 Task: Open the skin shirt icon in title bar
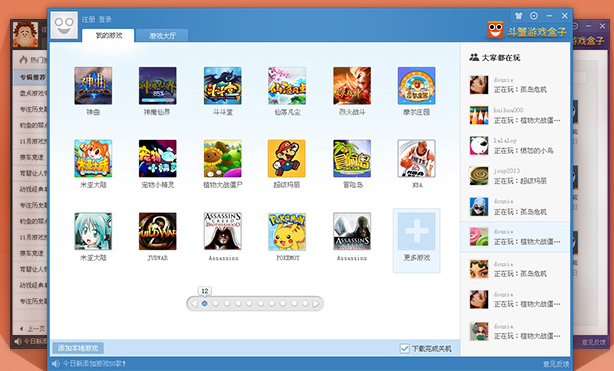pos(518,16)
